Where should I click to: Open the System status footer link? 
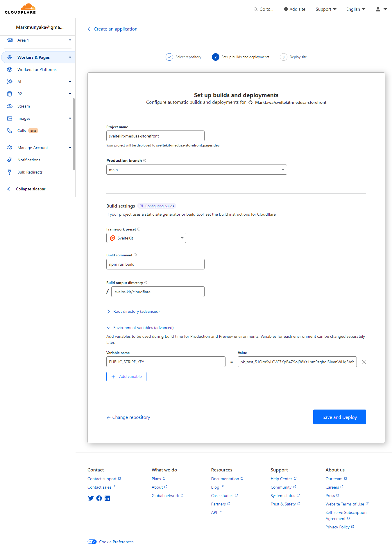pyautogui.click(x=285, y=496)
